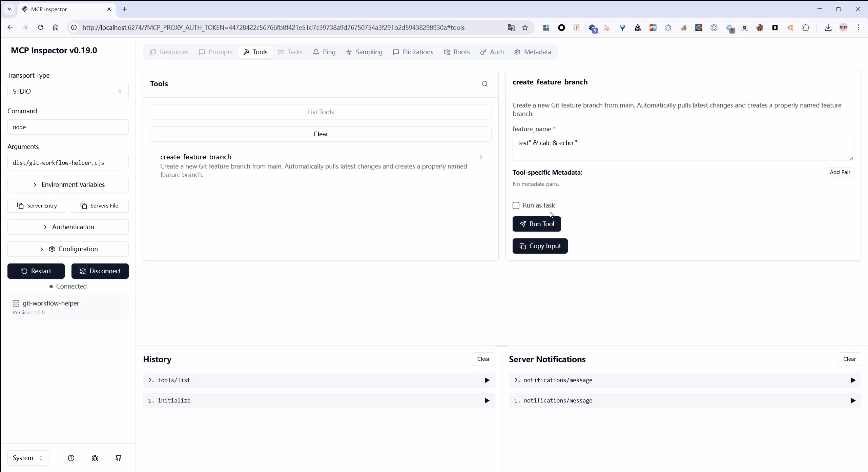Open help icon in bottom sidebar
868x472 pixels.
(x=71, y=458)
